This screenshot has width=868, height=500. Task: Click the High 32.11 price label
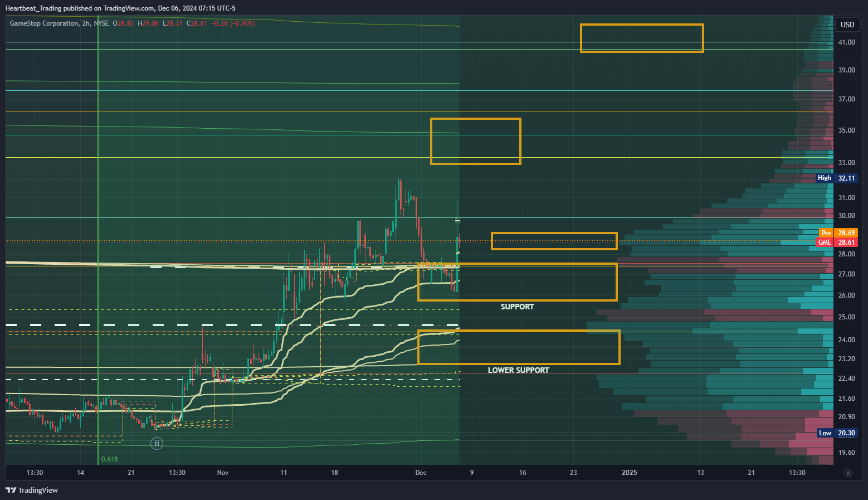(x=836, y=178)
